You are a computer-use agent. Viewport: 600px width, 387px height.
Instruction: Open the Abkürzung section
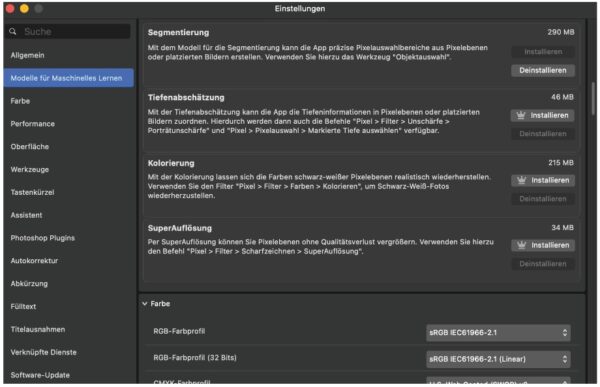coord(29,284)
